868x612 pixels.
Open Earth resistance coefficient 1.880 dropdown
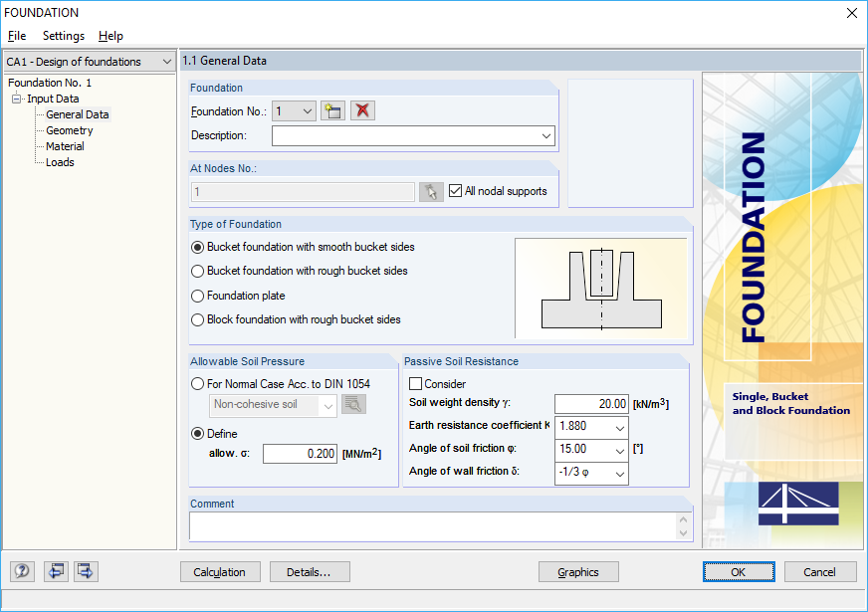(x=620, y=427)
